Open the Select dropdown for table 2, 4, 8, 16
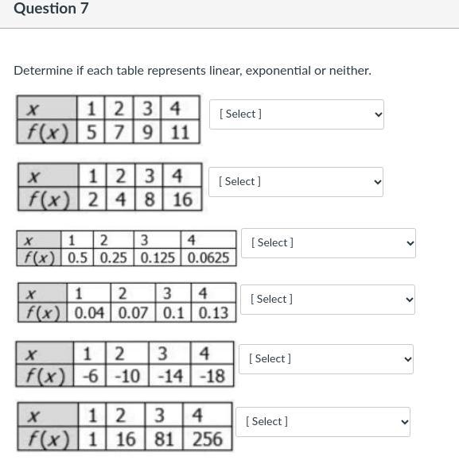Screen dimensions: 459x476 (x=296, y=182)
